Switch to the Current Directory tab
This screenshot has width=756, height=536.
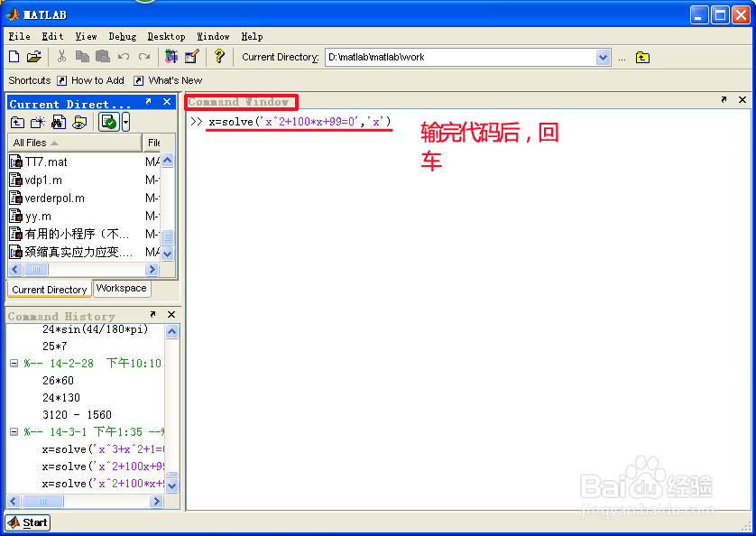[x=50, y=290]
